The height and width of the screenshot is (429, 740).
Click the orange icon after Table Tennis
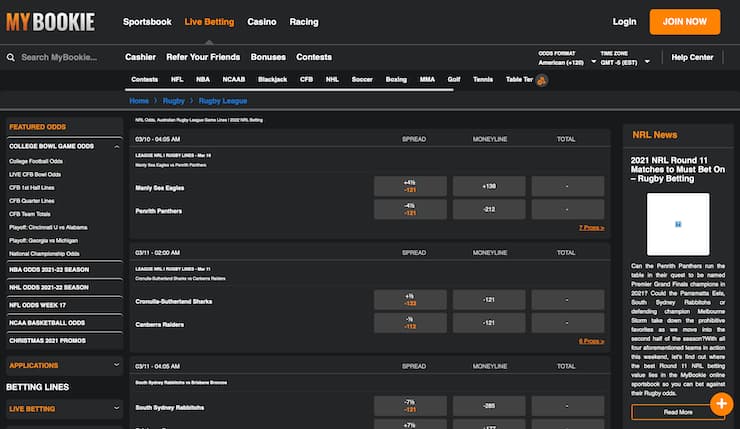tap(541, 79)
